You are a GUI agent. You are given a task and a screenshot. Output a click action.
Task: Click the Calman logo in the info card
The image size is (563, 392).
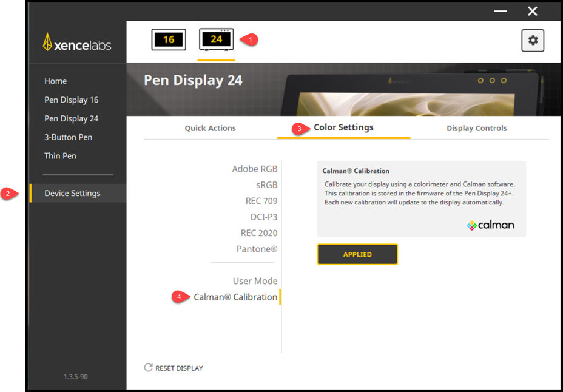click(x=490, y=225)
